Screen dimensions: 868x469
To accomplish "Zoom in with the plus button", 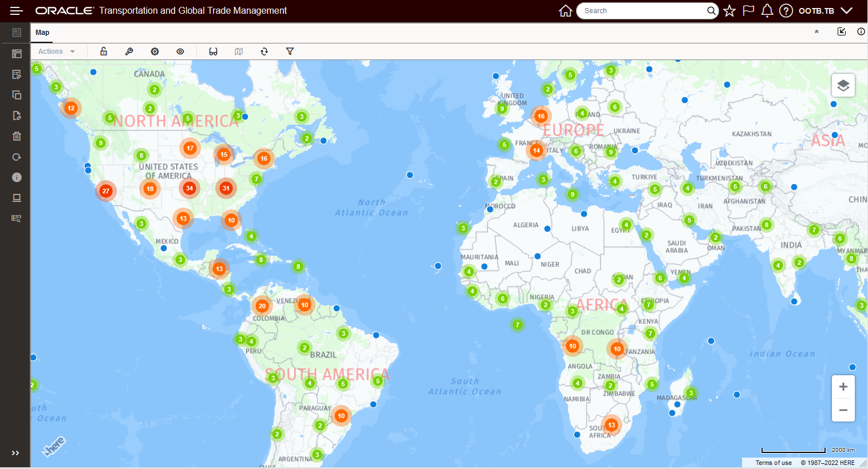I will (843, 387).
